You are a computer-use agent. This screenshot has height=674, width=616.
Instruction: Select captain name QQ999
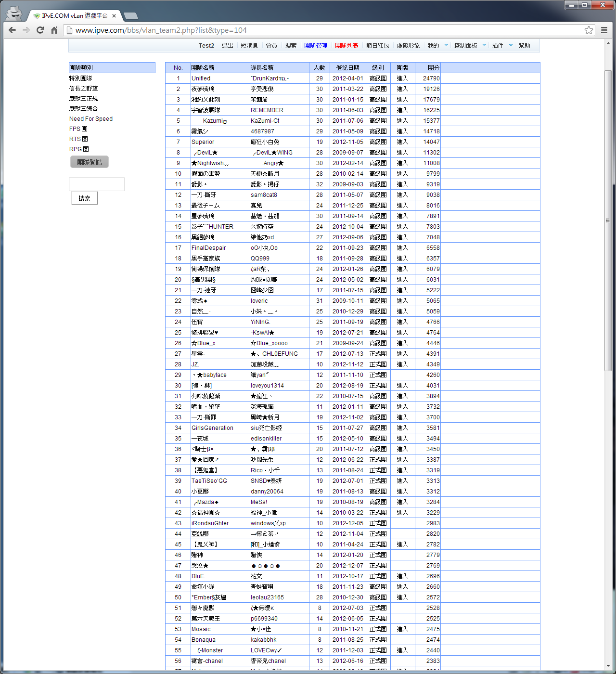pos(260,259)
